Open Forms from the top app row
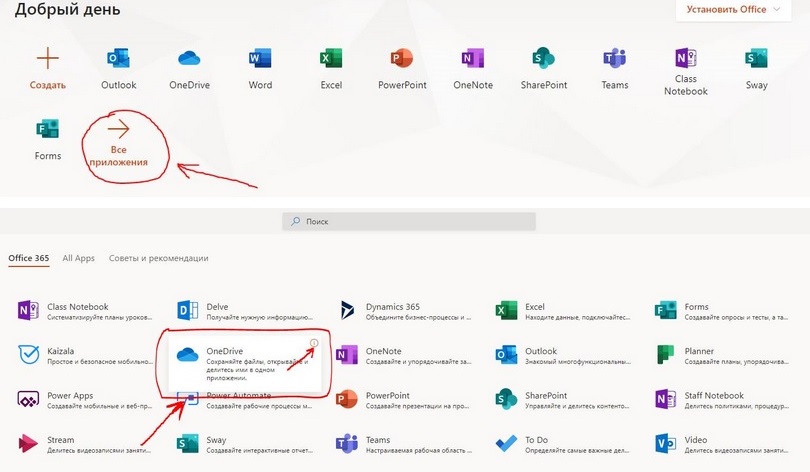 (x=48, y=139)
